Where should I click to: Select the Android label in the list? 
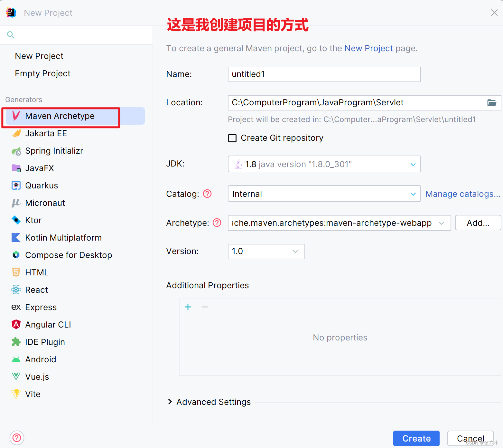(x=41, y=359)
